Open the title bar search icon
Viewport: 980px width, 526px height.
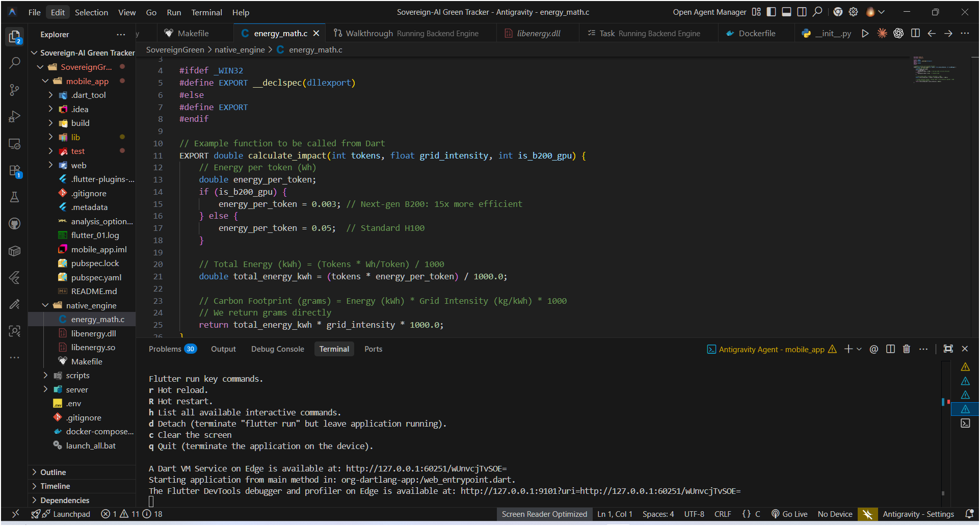pos(817,12)
